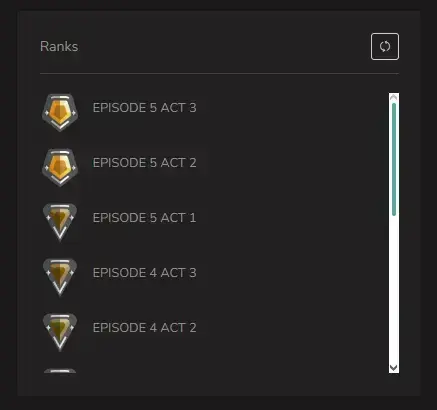
Task: Open the EPISODE 5 ACT 3 entry text
Action: [x=144, y=108]
